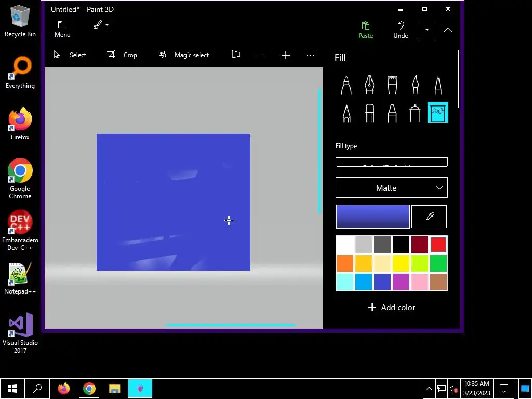Image resolution: width=532 pixels, height=399 pixels.
Task: Click Paint 3D taskbar icon
Action: [x=140, y=389]
